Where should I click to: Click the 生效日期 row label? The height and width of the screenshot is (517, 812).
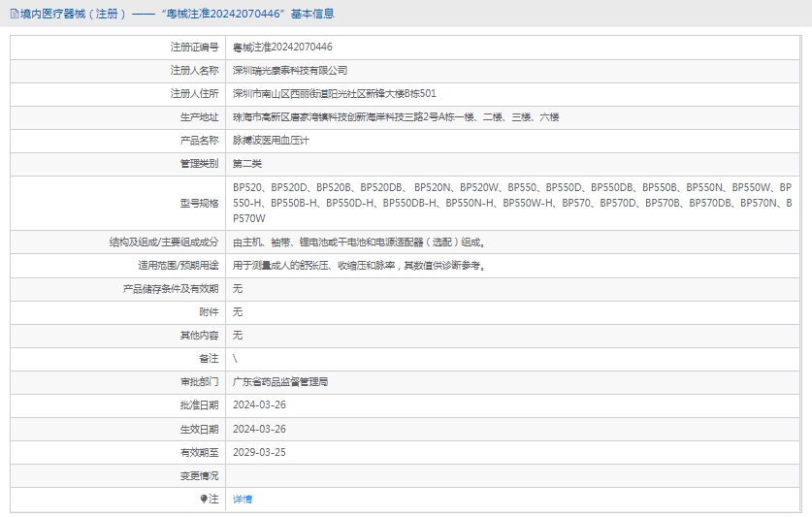pyautogui.click(x=199, y=429)
